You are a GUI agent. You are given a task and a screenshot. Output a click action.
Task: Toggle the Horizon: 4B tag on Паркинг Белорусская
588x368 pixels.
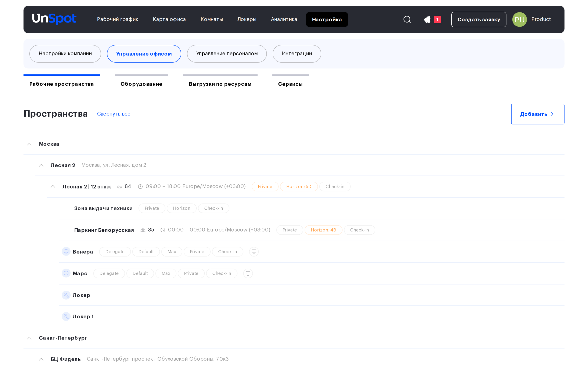pos(323,230)
